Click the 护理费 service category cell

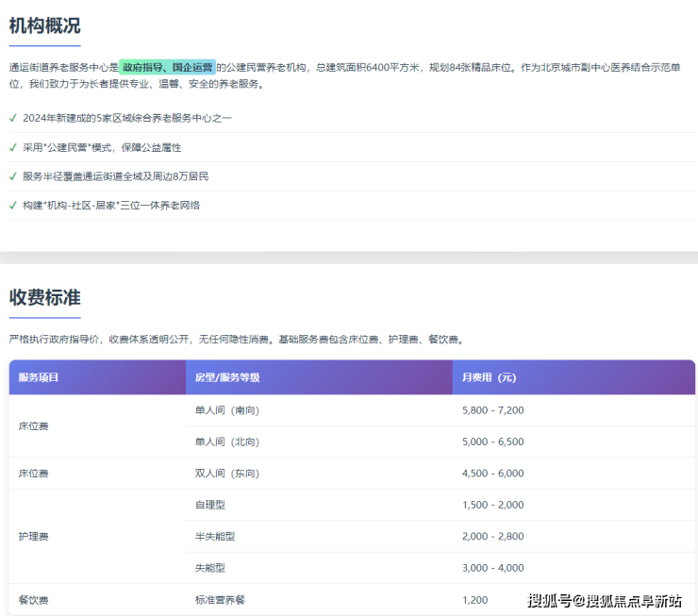pyautogui.click(x=33, y=536)
